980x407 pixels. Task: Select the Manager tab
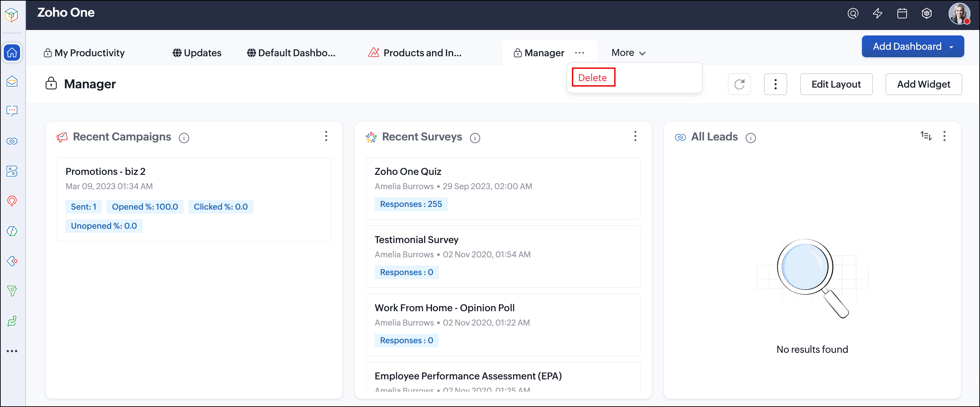pyautogui.click(x=539, y=53)
